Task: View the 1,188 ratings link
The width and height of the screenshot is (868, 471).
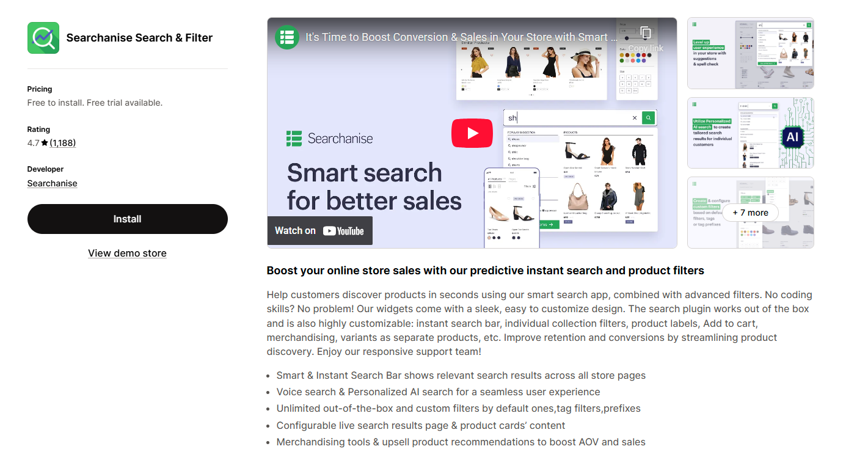Action: [x=64, y=142]
